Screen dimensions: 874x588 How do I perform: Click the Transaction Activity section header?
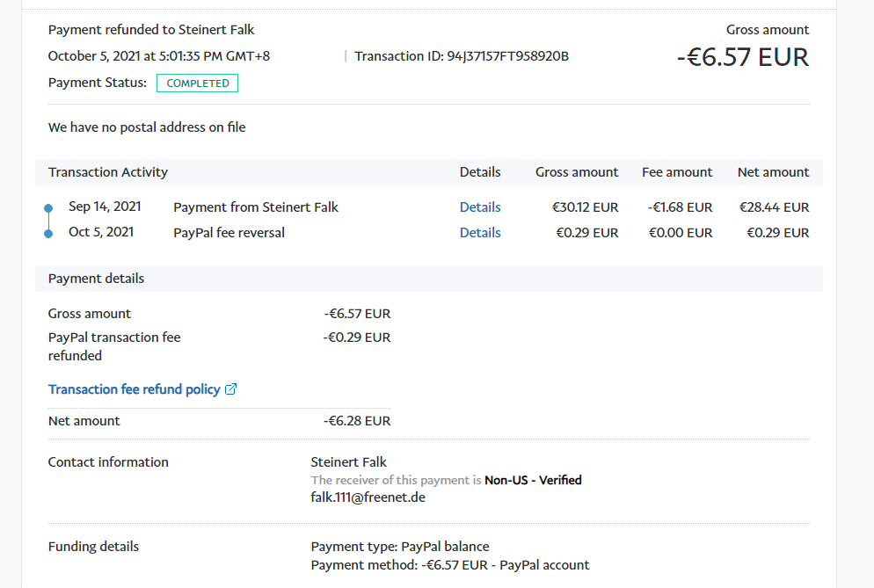point(108,172)
